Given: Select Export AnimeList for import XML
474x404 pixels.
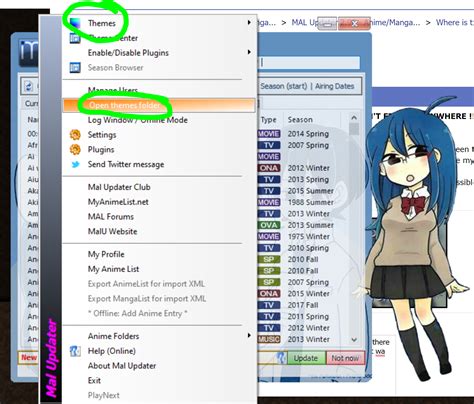Looking at the screenshot, I should pos(146,284).
